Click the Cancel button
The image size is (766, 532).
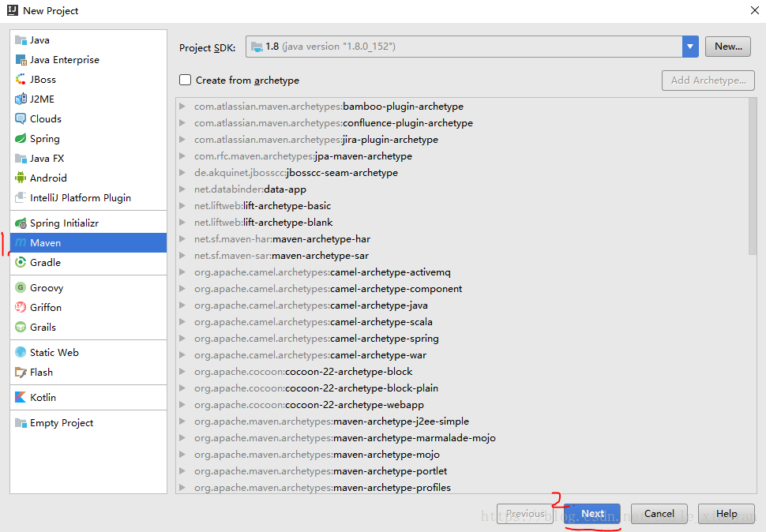coord(659,514)
